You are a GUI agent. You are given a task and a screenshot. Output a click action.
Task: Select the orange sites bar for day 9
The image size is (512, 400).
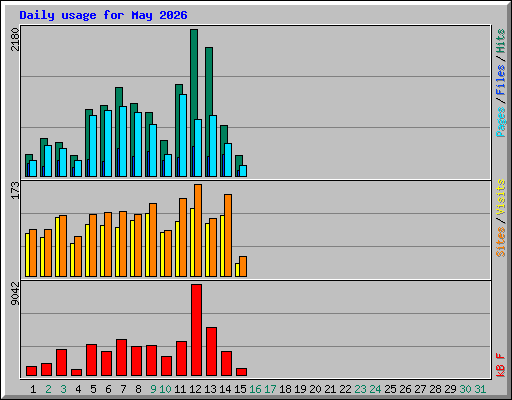[153, 240]
